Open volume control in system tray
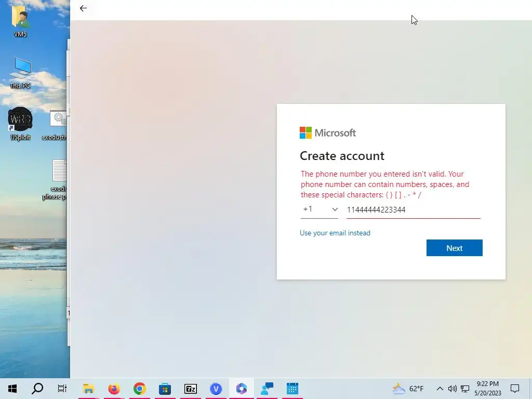The image size is (532, 399). coord(452,389)
